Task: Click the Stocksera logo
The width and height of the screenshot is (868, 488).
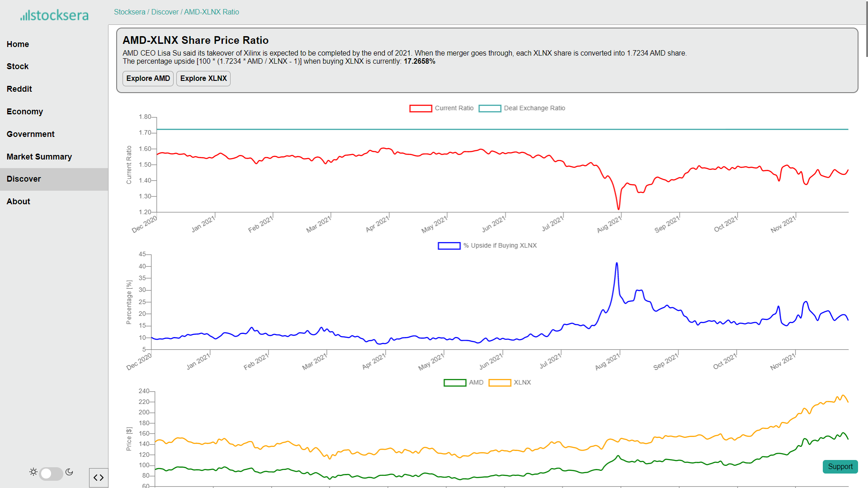Action: point(54,15)
